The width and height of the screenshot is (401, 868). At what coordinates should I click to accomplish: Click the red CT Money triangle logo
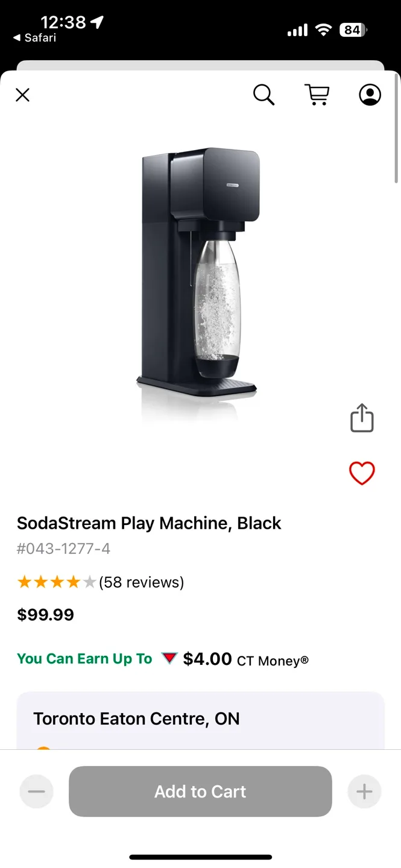coord(170,658)
